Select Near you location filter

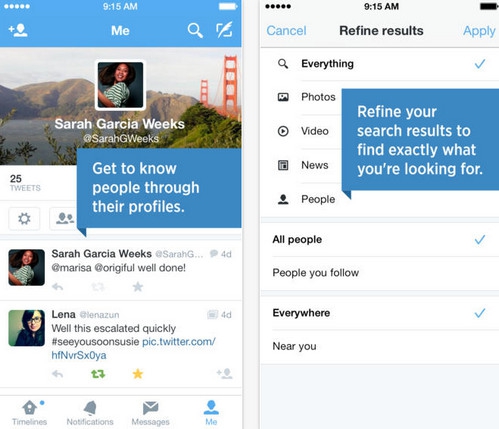click(x=380, y=347)
